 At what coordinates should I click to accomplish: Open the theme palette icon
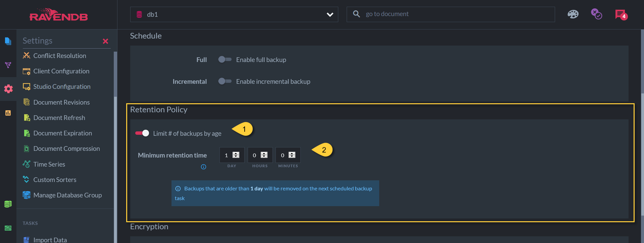[x=573, y=14]
